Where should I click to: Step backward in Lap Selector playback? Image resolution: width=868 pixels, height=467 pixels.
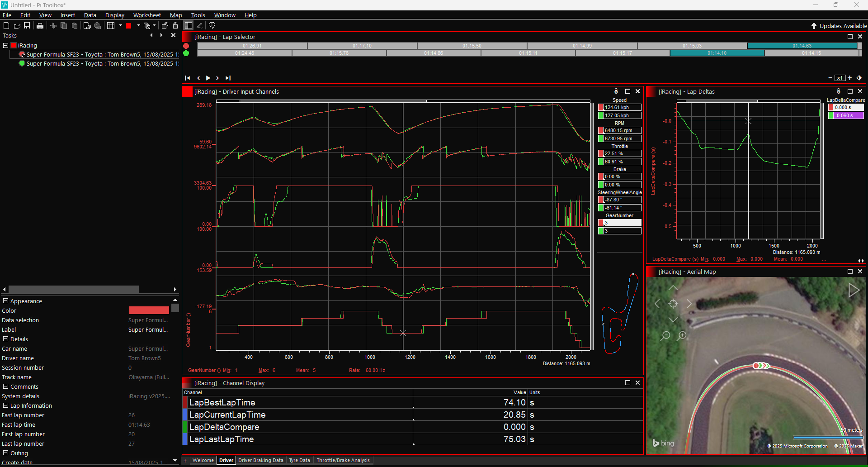pyautogui.click(x=198, y=78)
